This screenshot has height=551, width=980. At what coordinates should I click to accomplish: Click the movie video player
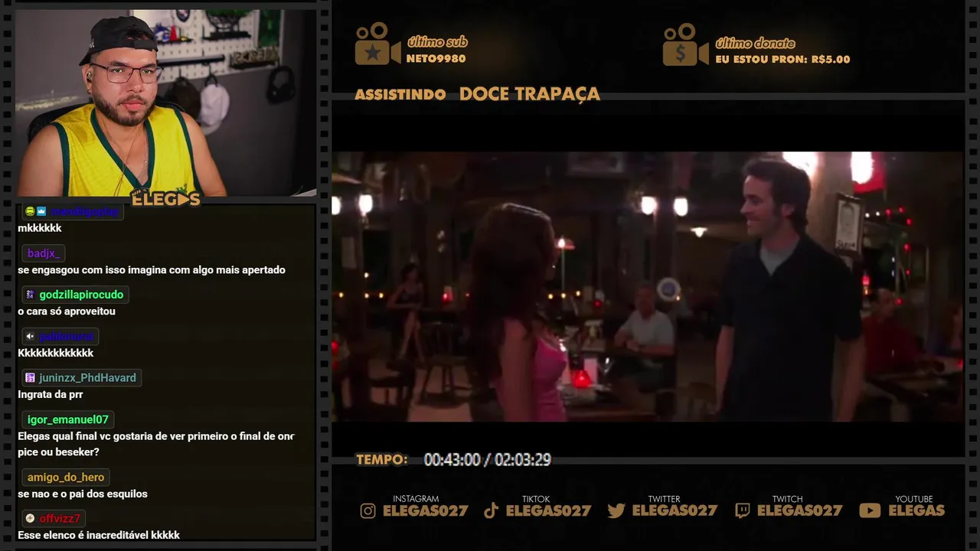tap(648, 286)
